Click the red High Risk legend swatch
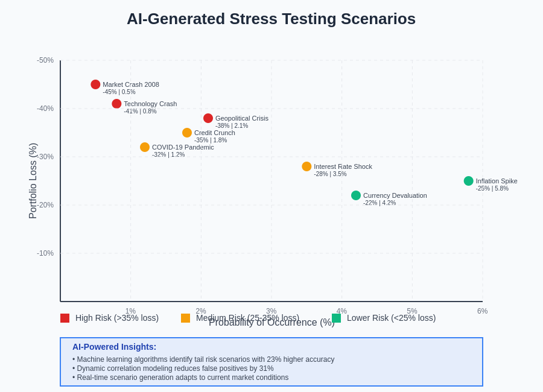The height and width of the screenshot is (392, 543). pos(65,318)
